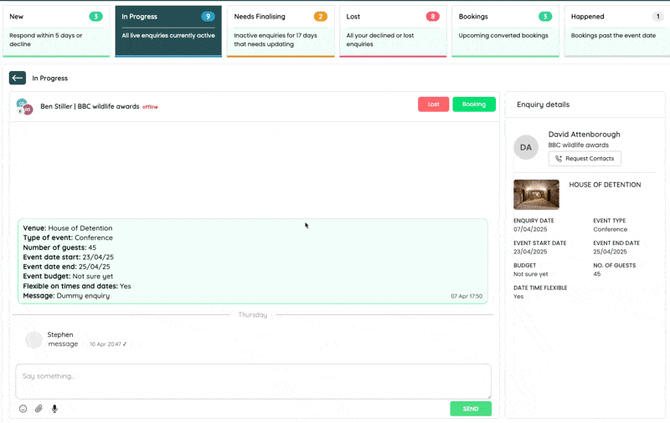Select the Bookings tab
The width and height of the screenshot is (670, 423).
pyautogui.click(x=505, y=28)
